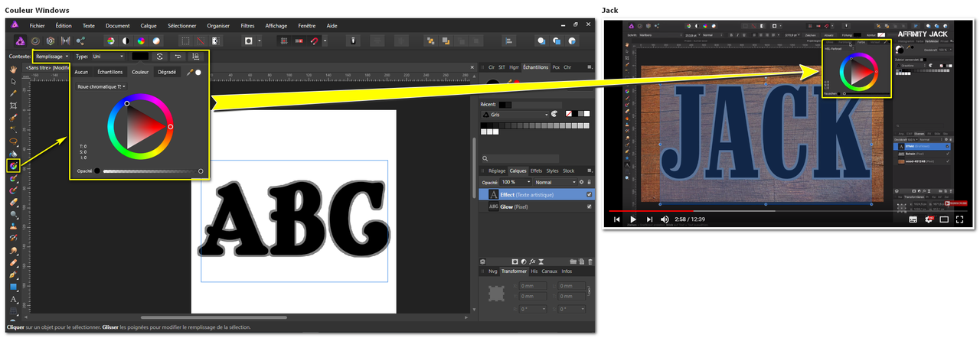Open snapping options dropdown arrow
The height and width of the screenshot is (338, 980).
[325, 41]
